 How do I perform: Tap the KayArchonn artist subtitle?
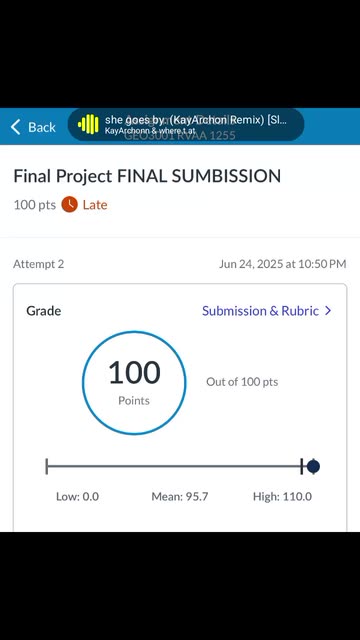150,131
